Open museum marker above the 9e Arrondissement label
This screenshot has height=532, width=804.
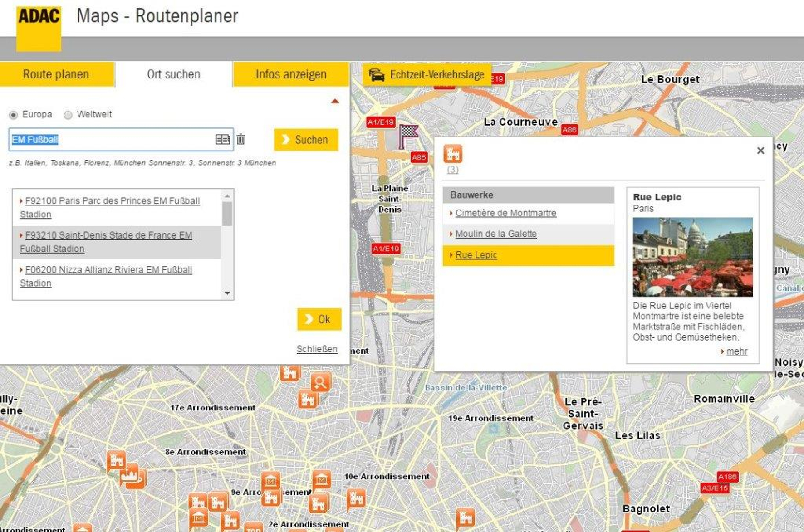point(270,480)
